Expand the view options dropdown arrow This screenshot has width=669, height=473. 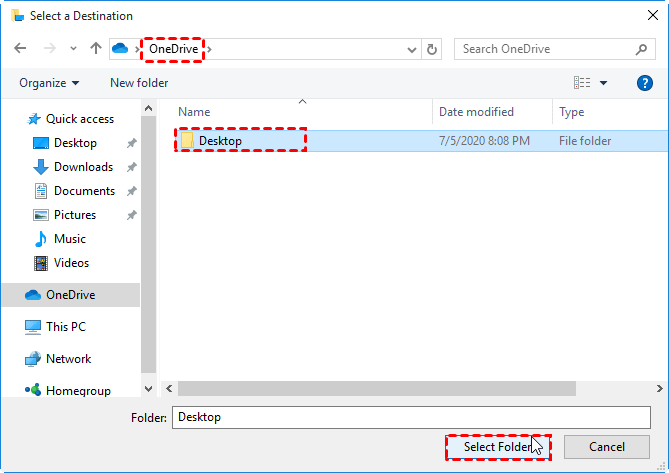tap(604, 83)
